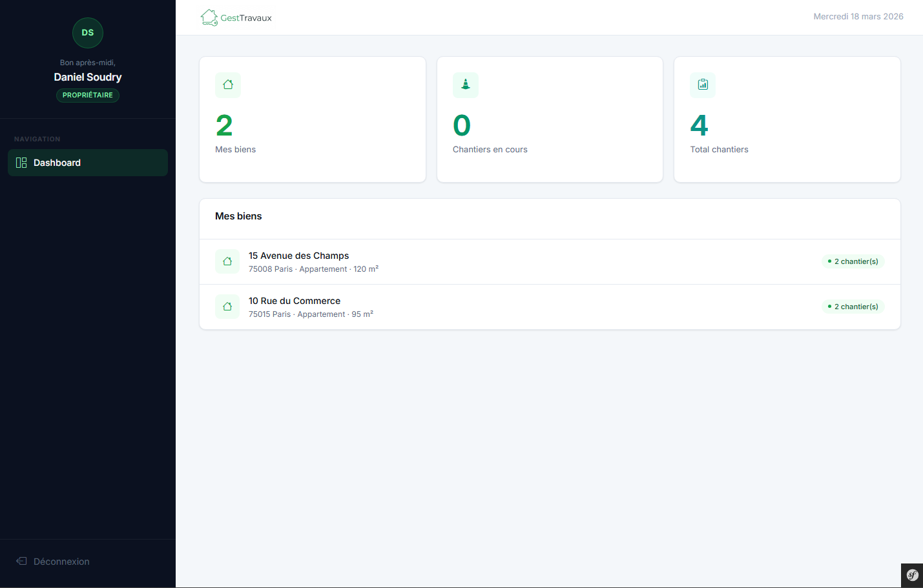Log out via the Déconnexion link
923x588 pixels.
point(61,562)
